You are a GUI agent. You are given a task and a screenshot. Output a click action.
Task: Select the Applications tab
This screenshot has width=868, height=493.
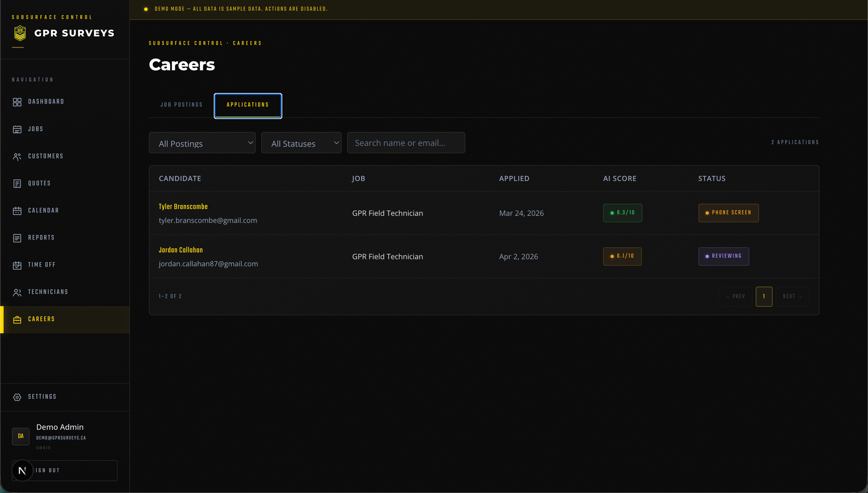[248, 105]
